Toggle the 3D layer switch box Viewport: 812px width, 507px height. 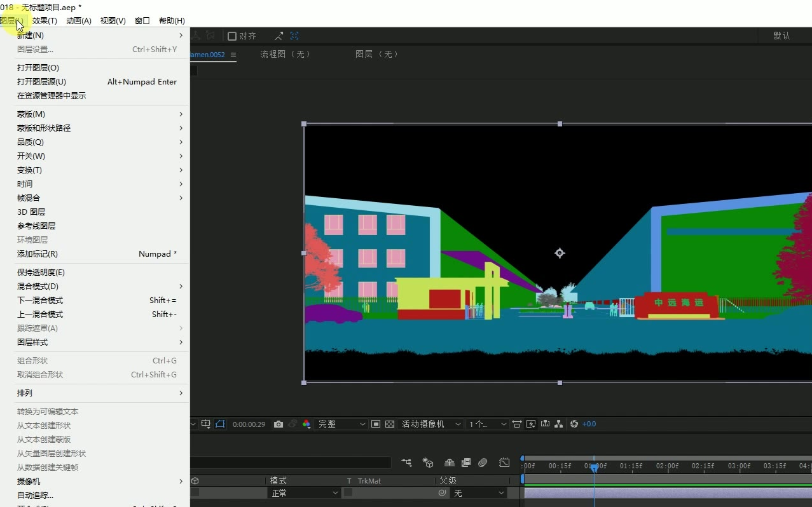195,492
